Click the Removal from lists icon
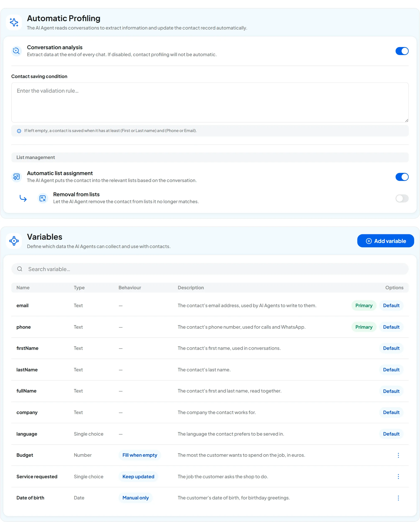 [x=43, y=198]
